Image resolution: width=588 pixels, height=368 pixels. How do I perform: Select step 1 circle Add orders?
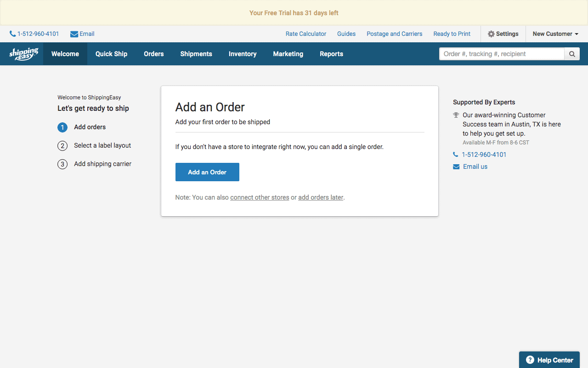click(x=62, y=127)
